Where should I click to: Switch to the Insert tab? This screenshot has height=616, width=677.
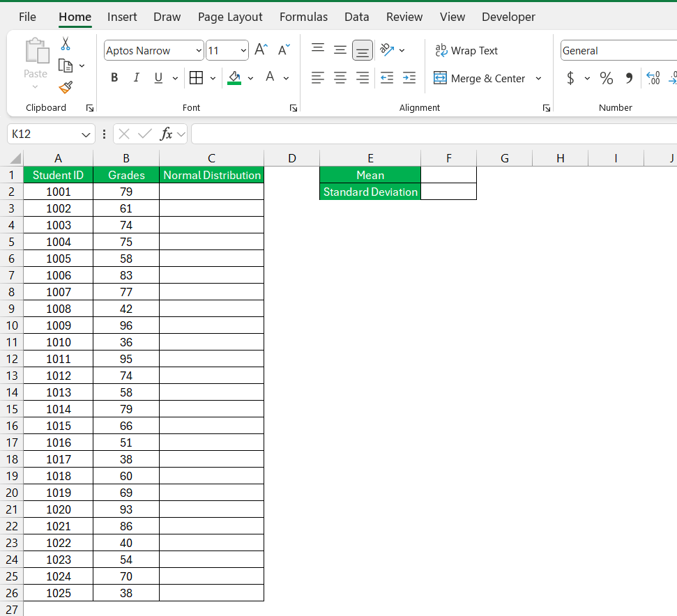pyautogui.click(x=122, y=17)
